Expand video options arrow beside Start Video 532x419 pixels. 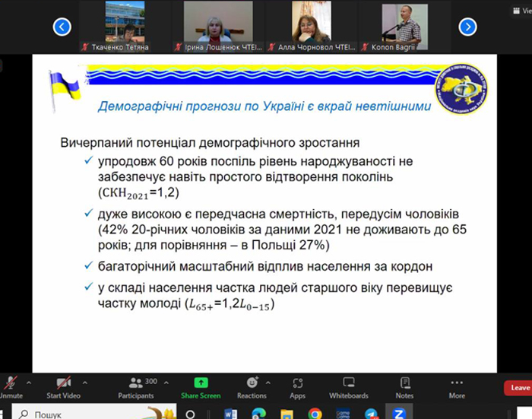click(x=85, y=383)
